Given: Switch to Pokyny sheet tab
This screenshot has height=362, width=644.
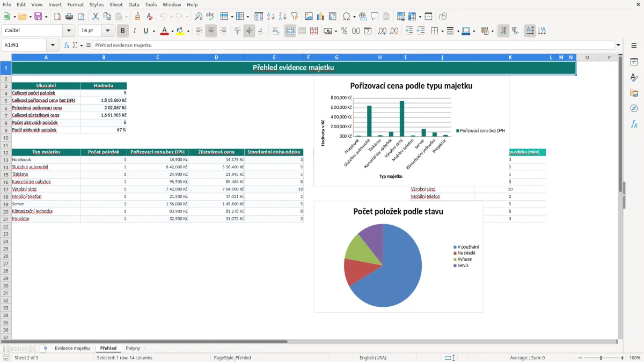Looking at the screenshot, I should click(x=133, y=349).
